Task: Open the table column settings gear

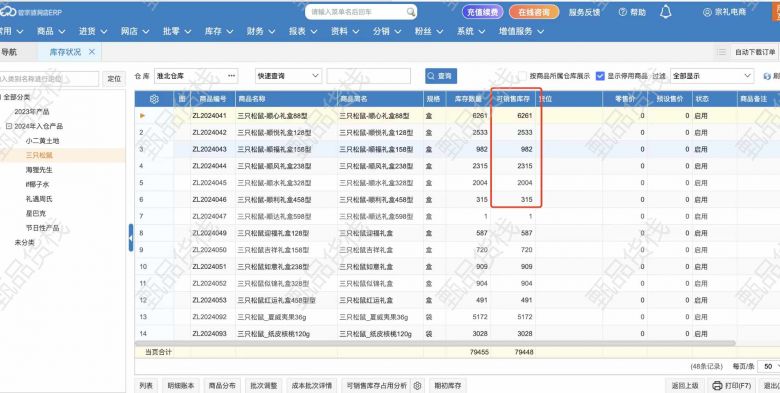Action: 154,99
